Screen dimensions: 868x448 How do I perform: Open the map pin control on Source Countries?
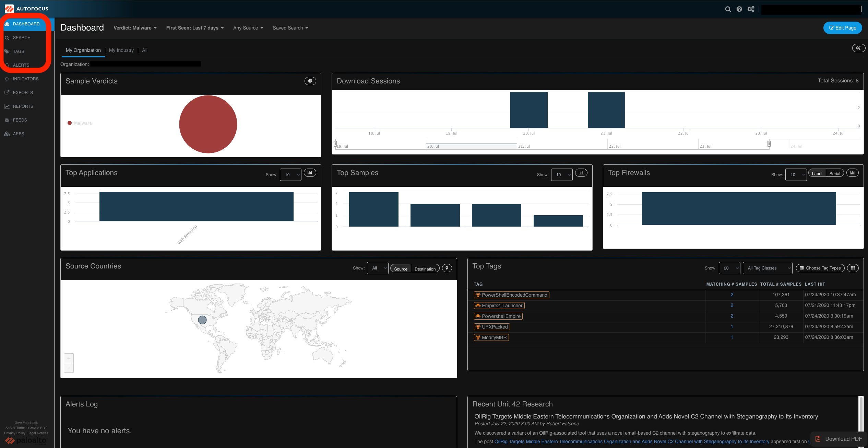point(447,268)
